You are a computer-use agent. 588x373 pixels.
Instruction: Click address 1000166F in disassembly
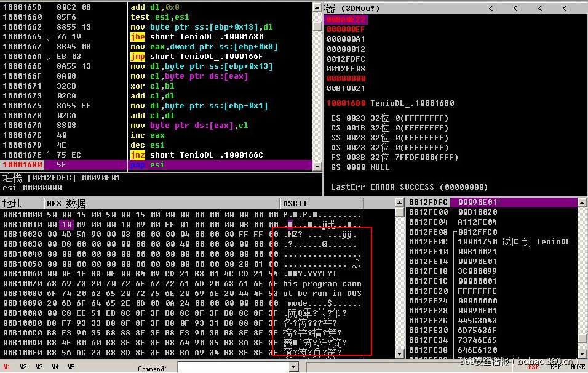[23, 76]
